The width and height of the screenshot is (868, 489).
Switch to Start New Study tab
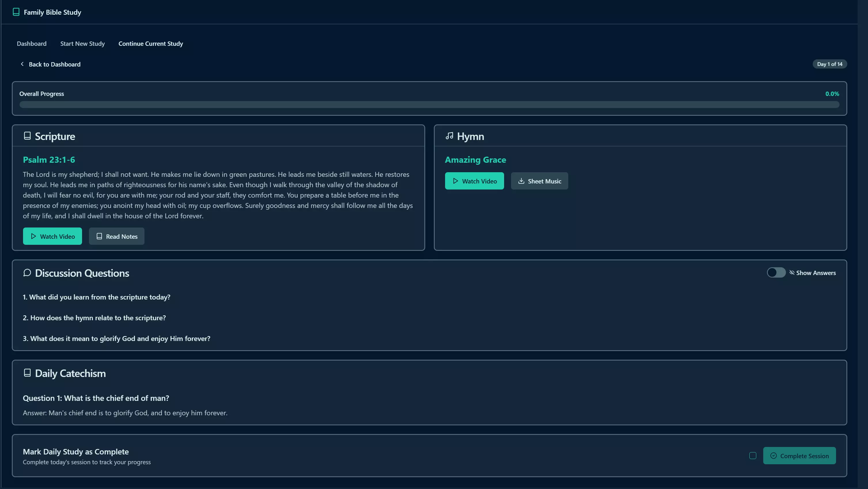[x=83, y=43]
